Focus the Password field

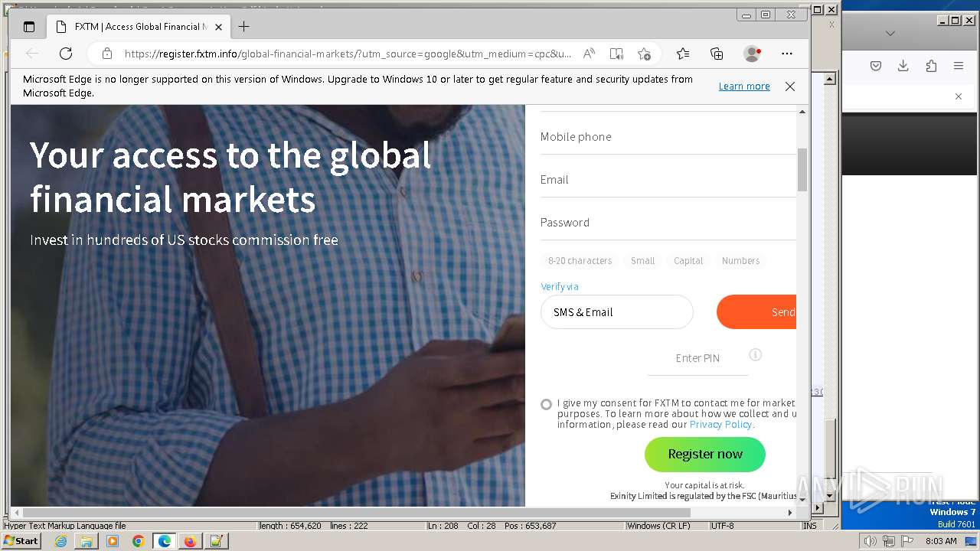point(668,223)
